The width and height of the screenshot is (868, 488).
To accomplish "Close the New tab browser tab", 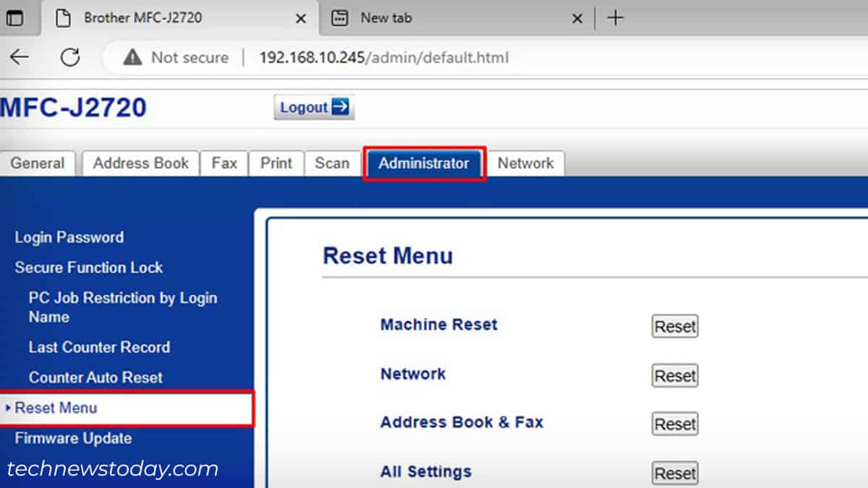I will coord(577,19).
